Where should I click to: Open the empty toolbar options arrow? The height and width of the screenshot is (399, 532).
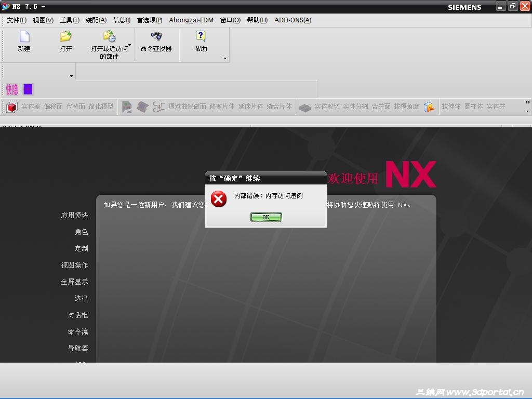point(71,76)
